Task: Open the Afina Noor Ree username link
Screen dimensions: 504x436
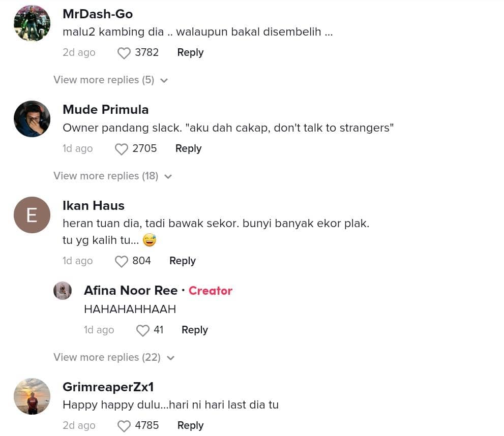Action: (131, 291)
